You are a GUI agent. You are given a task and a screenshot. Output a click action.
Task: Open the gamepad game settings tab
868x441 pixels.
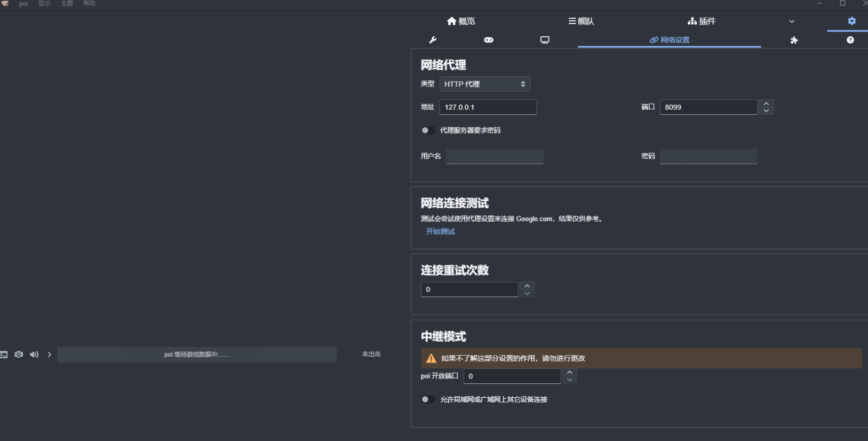pyautogui.click(x=489, y=40)
